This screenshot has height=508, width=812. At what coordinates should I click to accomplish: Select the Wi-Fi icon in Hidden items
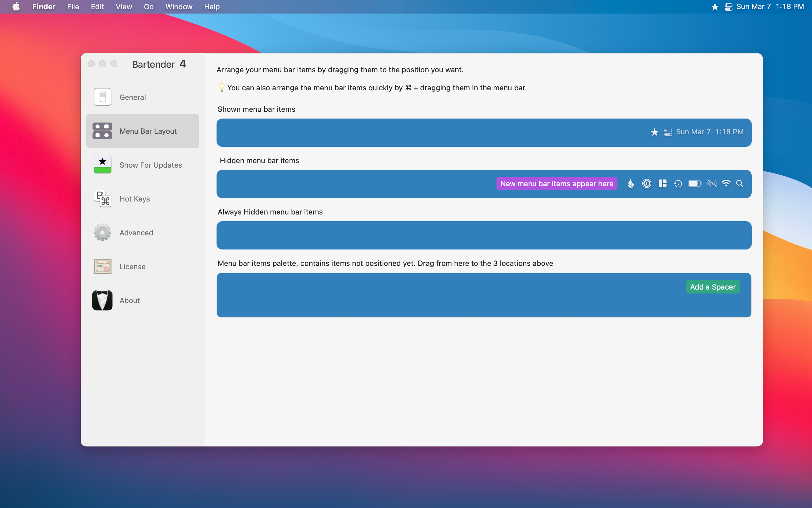pos(726,183)
